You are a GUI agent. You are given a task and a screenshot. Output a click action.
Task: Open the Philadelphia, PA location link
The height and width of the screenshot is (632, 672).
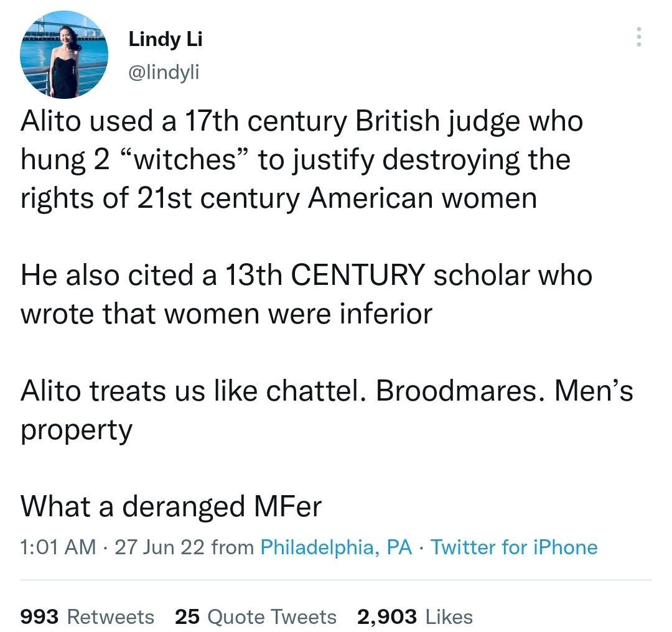point(335,547)
